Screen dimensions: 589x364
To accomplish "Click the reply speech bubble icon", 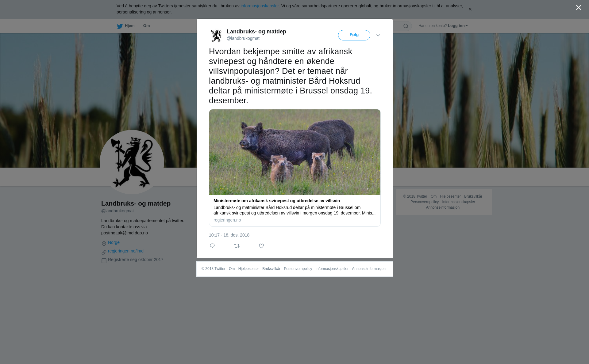I will (x=212, y=246).
